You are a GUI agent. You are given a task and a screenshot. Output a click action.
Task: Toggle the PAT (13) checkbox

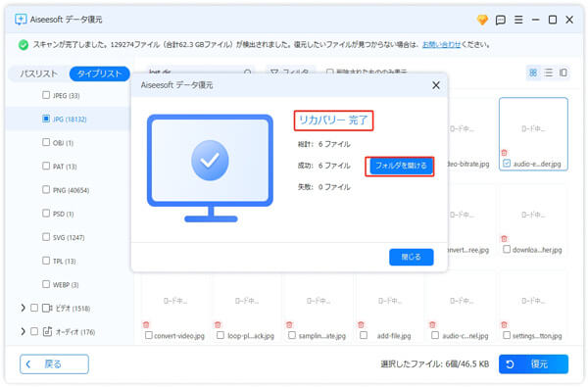point(46,166)
